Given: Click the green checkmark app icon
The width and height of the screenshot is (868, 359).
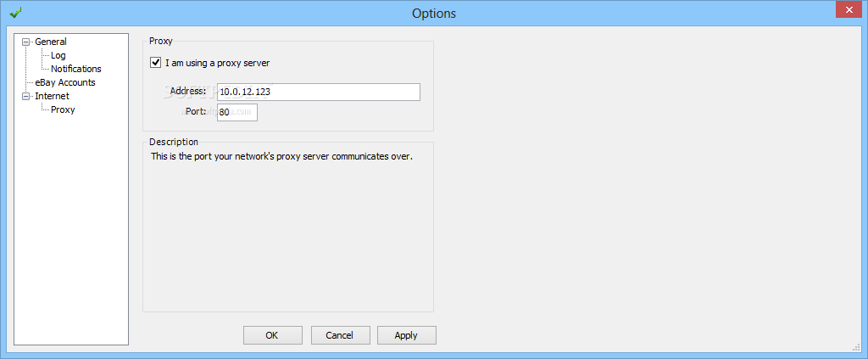Looking at the screenshot, I should [15, 12].
